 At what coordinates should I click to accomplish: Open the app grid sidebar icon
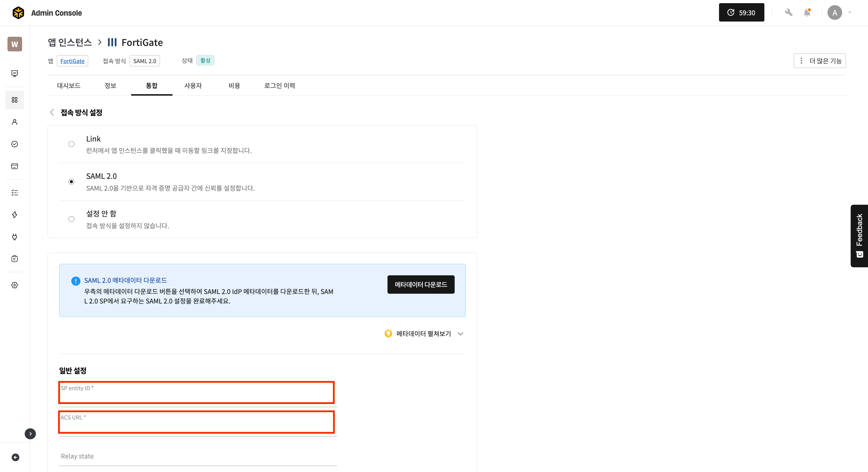pos(14,100)
